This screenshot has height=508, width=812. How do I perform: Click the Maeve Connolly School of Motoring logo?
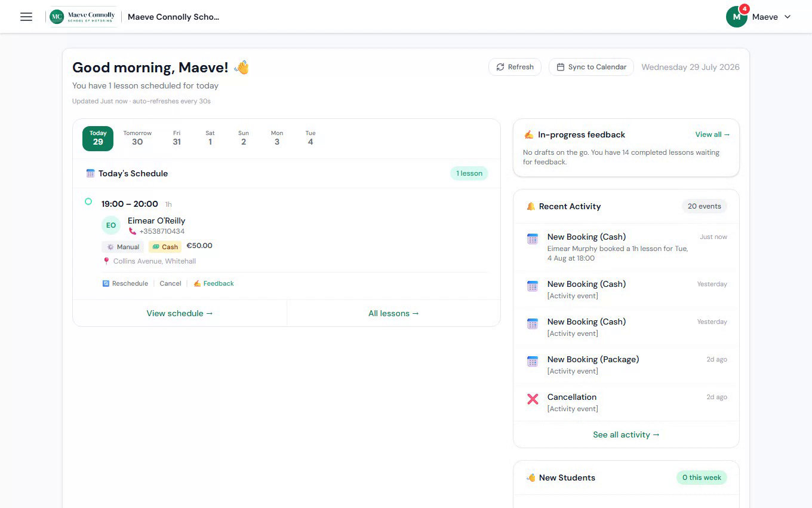point(82,17)
